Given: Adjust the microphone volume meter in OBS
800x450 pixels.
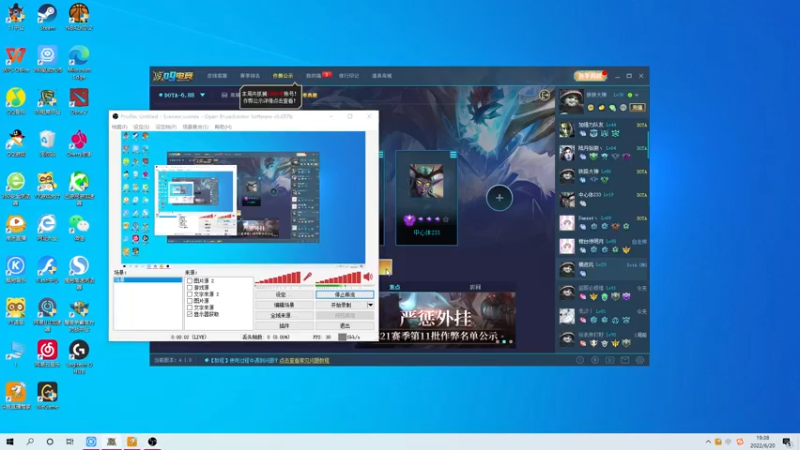Looking at the screenshot, I should (x=278, y=278).
